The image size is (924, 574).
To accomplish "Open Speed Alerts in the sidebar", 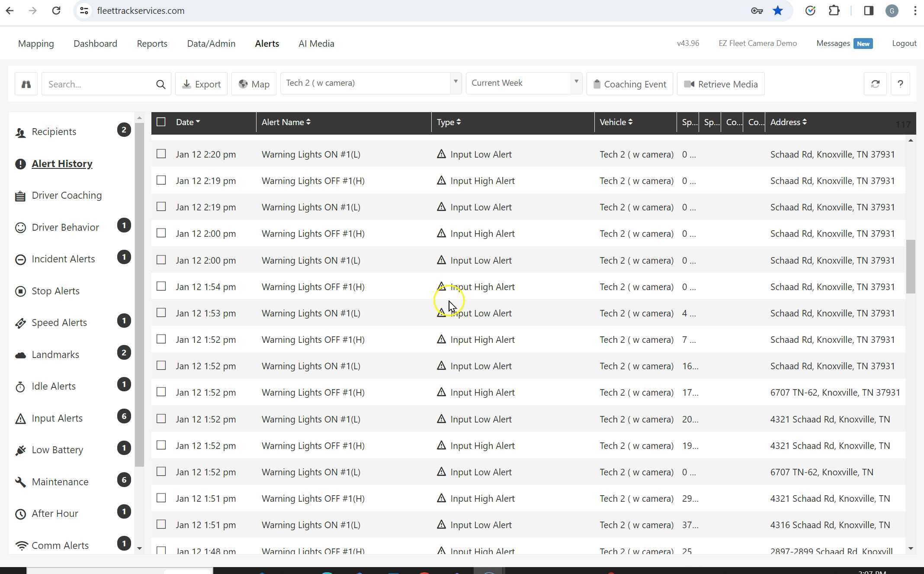I will pos(59,323).
